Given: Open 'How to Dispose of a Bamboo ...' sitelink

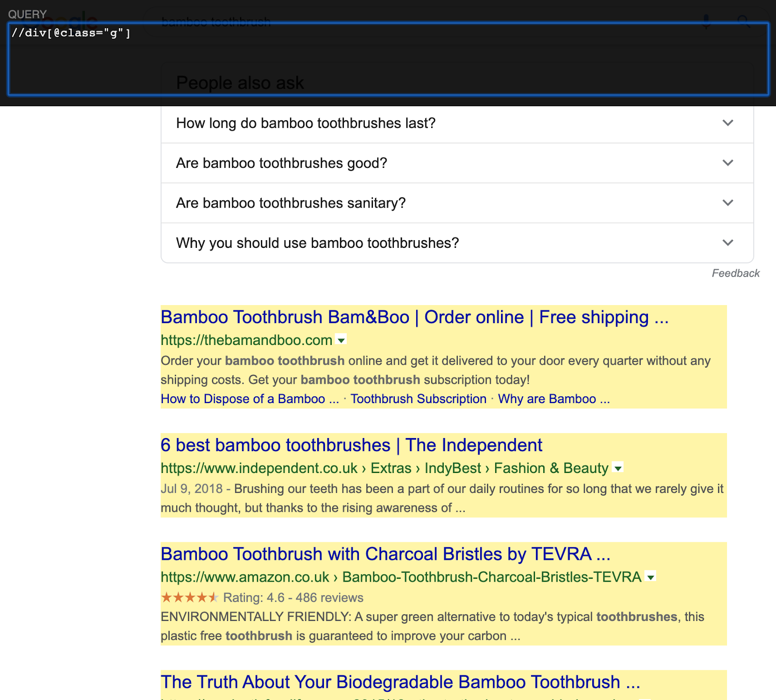Looking at the screenshot, I should [x=250, y=399].
